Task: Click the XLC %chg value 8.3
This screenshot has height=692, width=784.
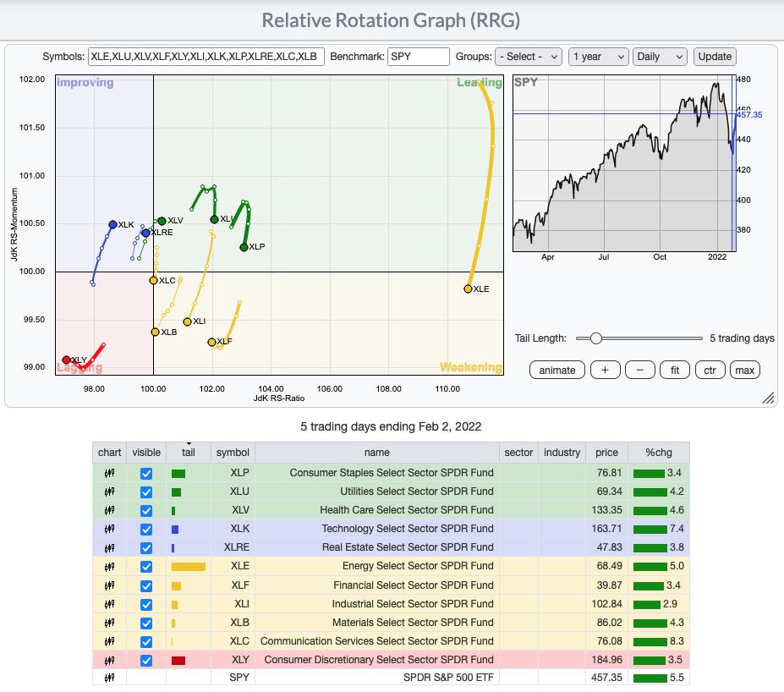Action: tap(677, 641)
